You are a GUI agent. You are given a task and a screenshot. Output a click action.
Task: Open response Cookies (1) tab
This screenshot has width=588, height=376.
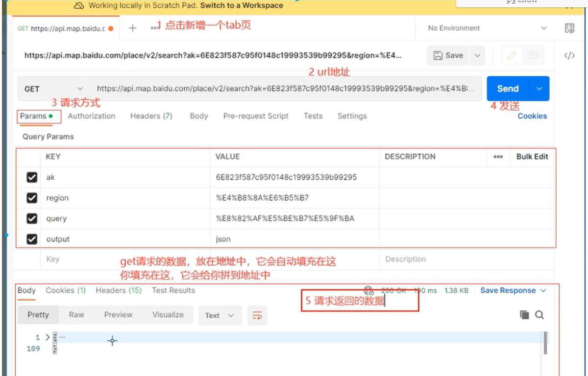pyautogui.click(x=66, y=290)
